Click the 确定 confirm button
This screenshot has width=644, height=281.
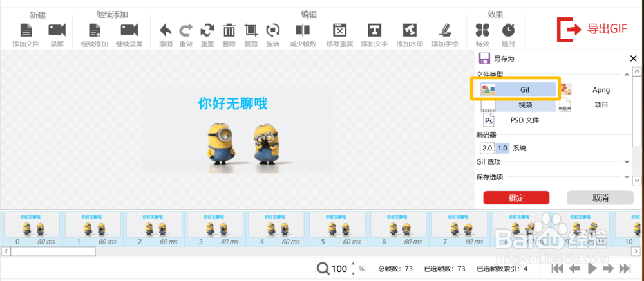(516, 197)
